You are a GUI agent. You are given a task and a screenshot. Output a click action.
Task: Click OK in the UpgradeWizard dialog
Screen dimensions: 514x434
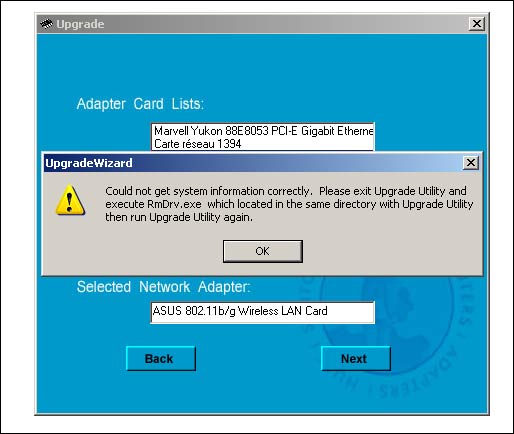click(263, 251)
